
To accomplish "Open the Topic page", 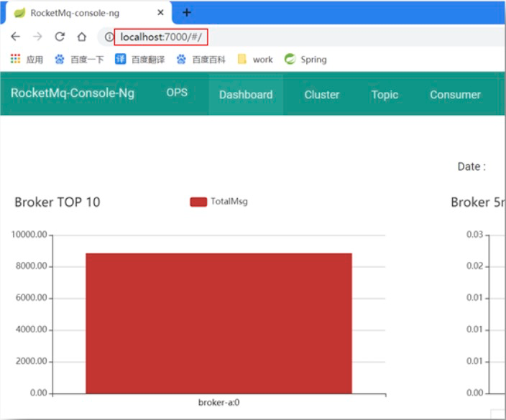I will point(385,95).
